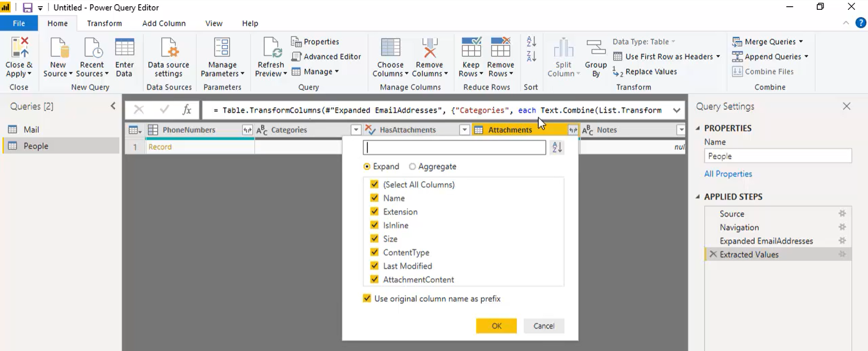Open the Categories column filter dropdown
The image size is (868, 351).
click(x=356, y=130)
